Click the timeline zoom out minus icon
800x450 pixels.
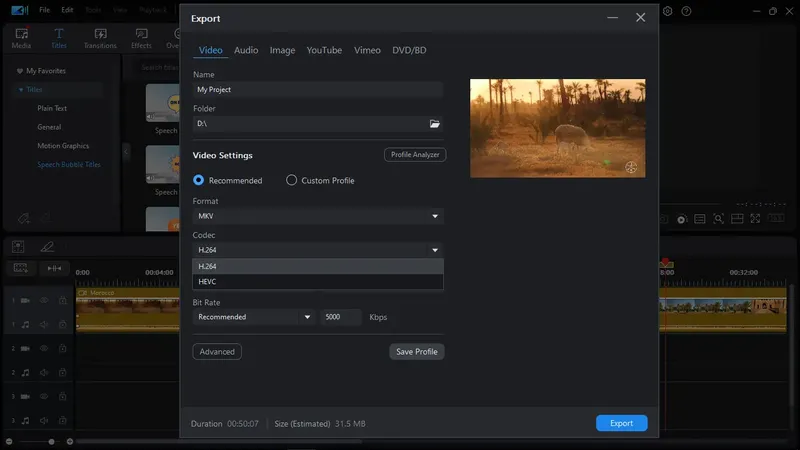(x=9, y=441)
